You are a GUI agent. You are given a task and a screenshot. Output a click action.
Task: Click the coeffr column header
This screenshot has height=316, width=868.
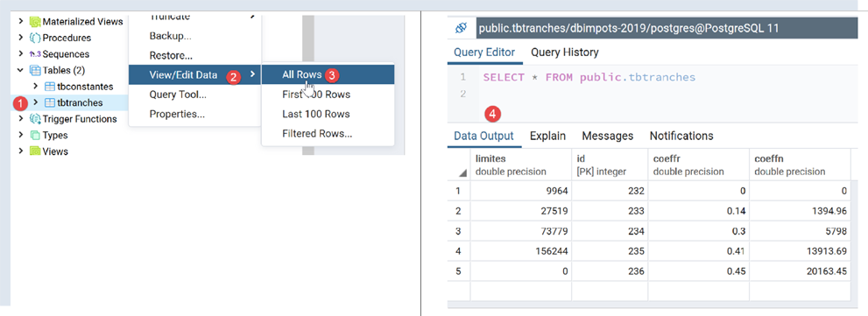click(x=699, y=165)
